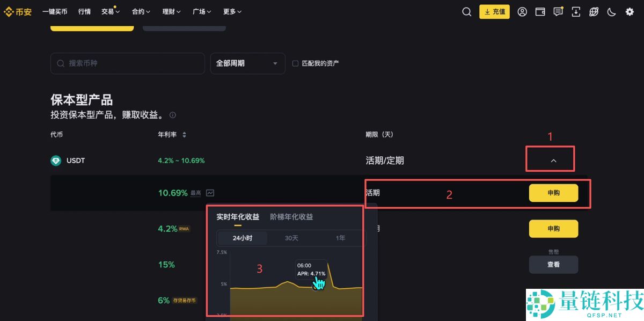
Task: Click the chart icon next to 10.69%
Action: click(209, 193)
